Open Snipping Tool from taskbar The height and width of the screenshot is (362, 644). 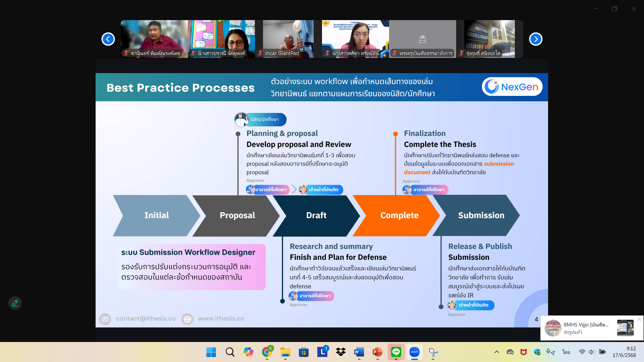point(433,352)
